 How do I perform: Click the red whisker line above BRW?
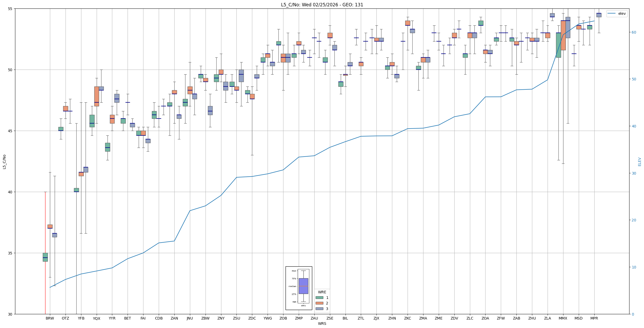pyautogui.click(x=45, y=222)
